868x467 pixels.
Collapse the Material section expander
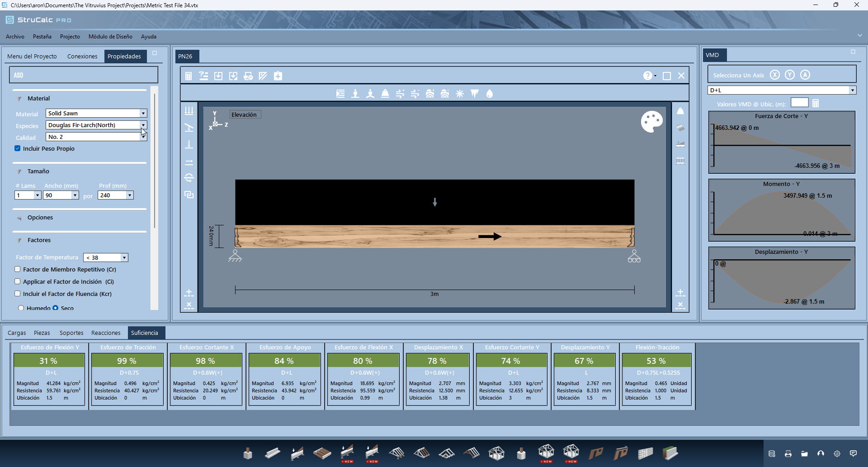tap(19, 99)
